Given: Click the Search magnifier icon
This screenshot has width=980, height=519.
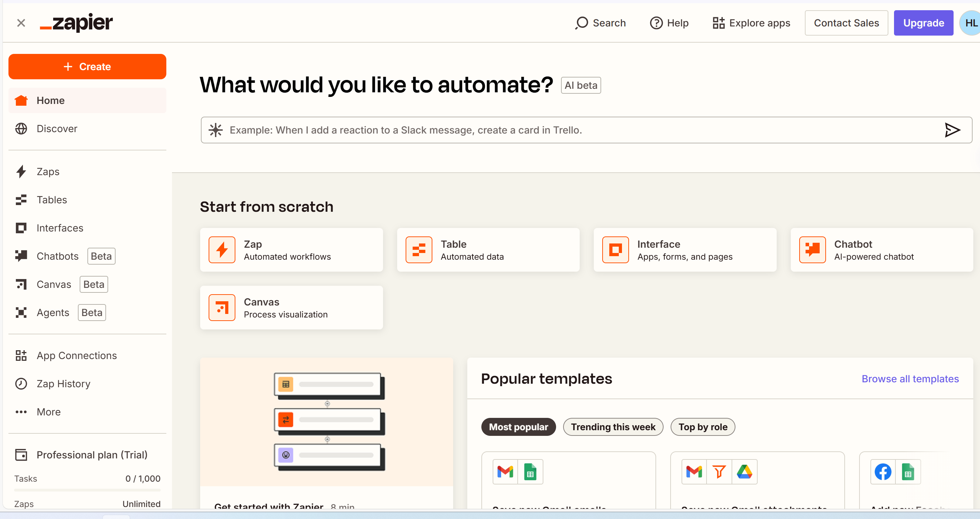Looking at the screenshot, I should point(581,23).
